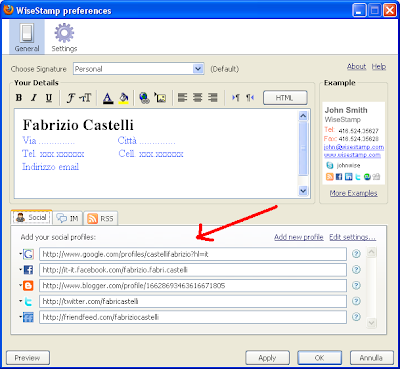The image size is (400, 369).
Task: Open Twitter profile service dropdown icon
Action: 27,302
